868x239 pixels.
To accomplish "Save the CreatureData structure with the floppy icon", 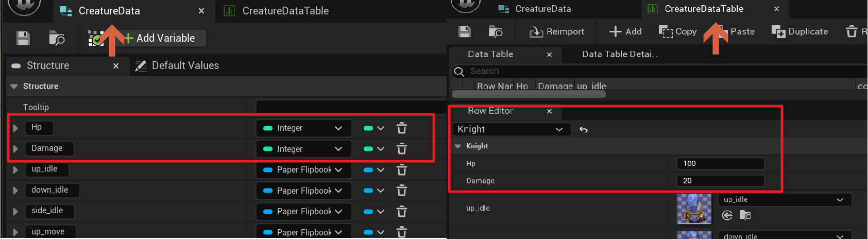I will tap(23, 38).
